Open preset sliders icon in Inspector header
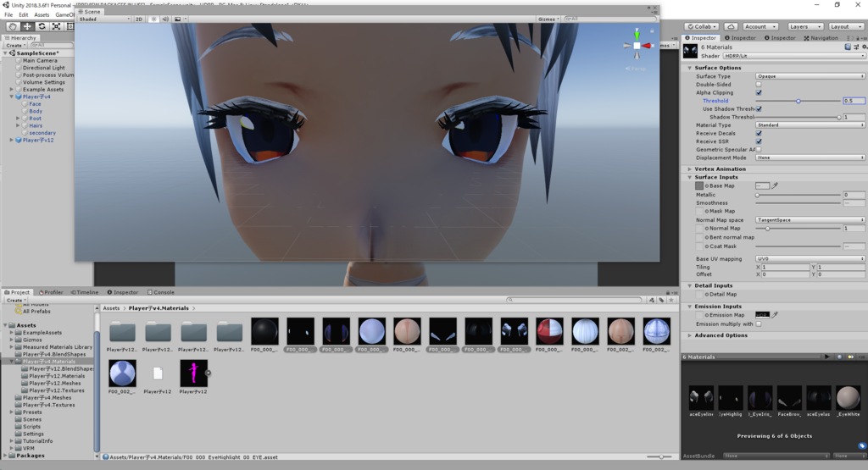This screenshot has width=868, height=470. pyautogui.click(x=856, y=47)
